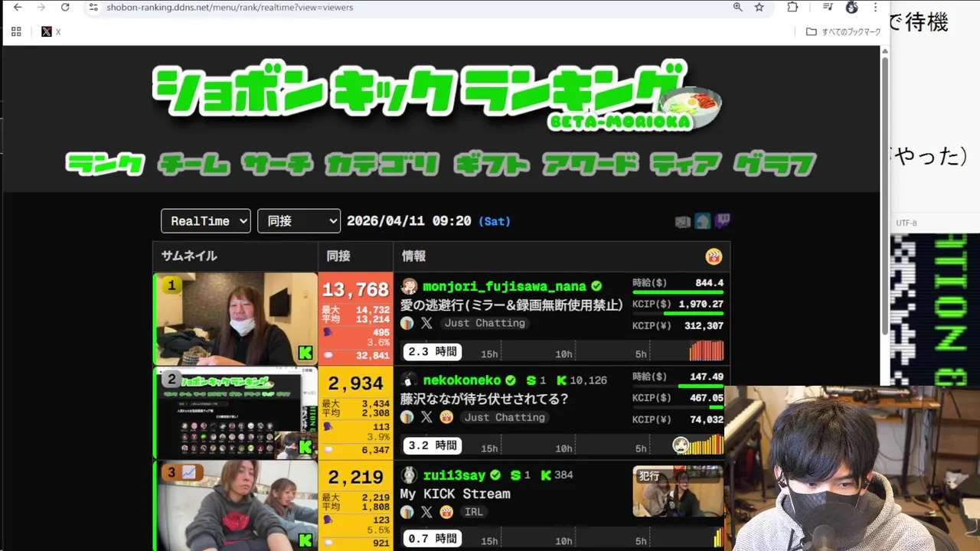
Task: Click the 0.7 時間 duration badge
Action: [433, 539]
